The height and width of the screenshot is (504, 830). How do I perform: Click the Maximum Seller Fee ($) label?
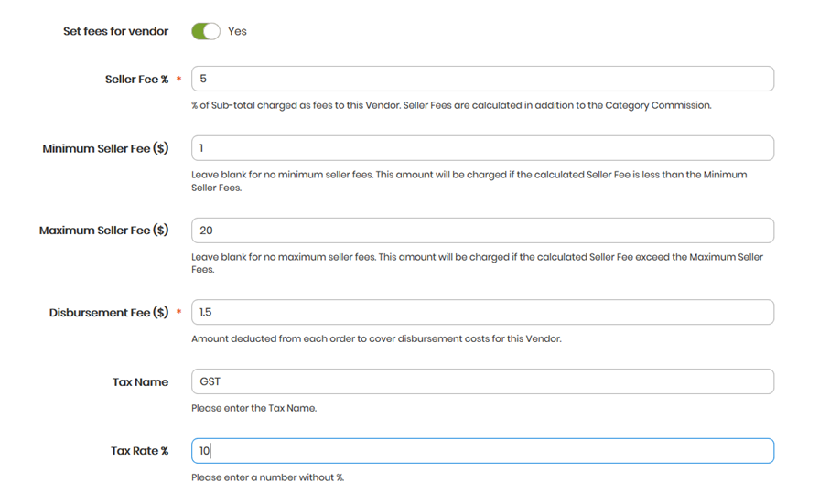click(x=103, y=231)
